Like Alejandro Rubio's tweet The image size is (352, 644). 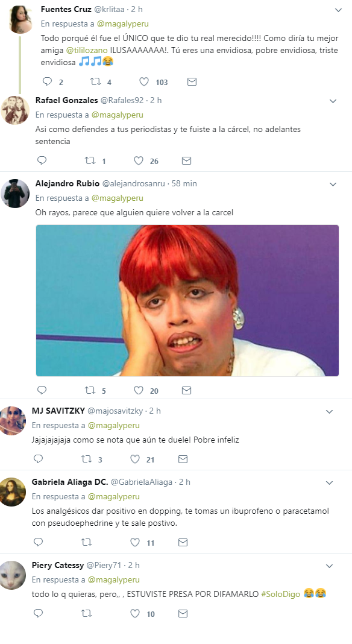tap(139, 390)
